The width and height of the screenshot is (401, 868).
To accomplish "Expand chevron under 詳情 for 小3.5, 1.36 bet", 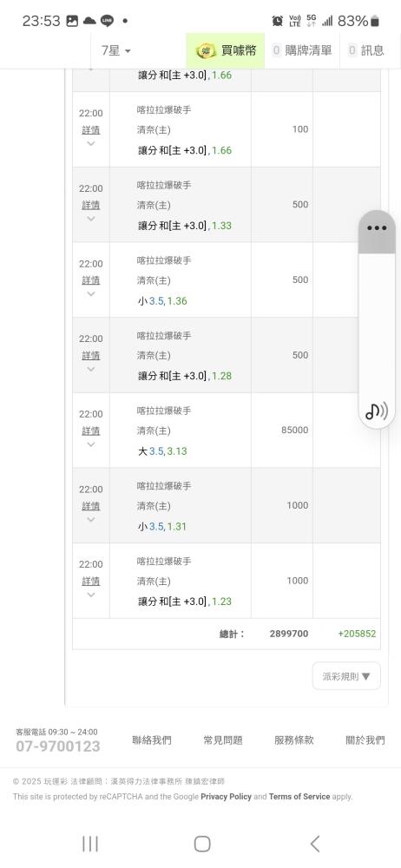I will pos(91,293).
